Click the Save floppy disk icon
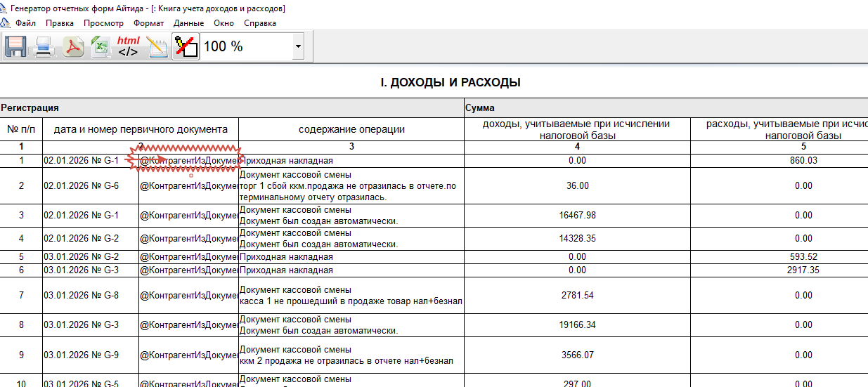The height and width of the screenshot is (387, 868). click(15, 47)
